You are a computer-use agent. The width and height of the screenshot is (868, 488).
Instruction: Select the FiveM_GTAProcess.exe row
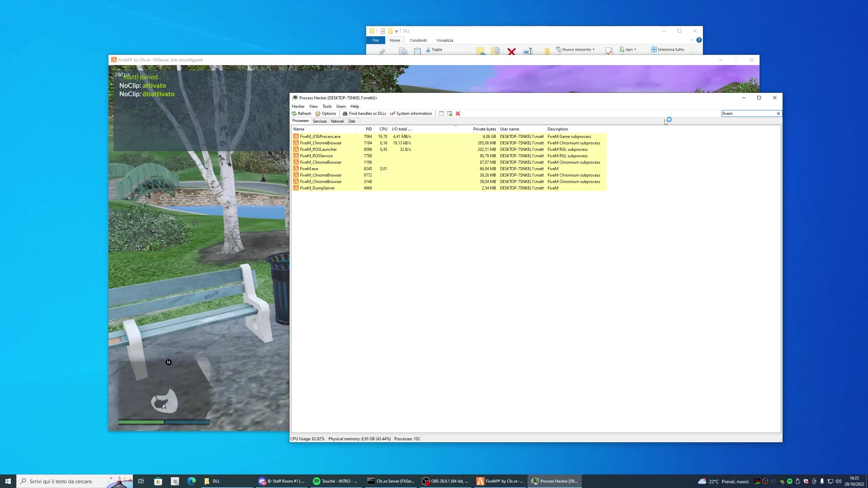(320, 137)
